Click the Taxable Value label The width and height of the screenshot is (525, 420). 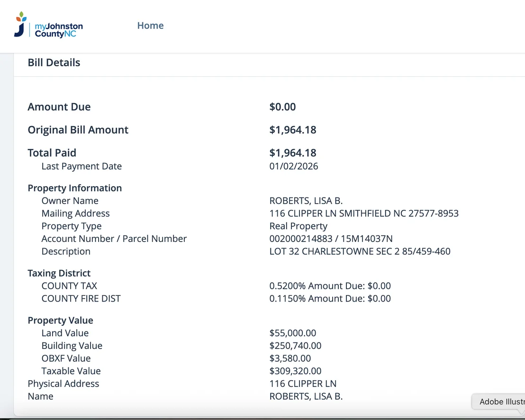pyautogui.click(x=71, y=371)
